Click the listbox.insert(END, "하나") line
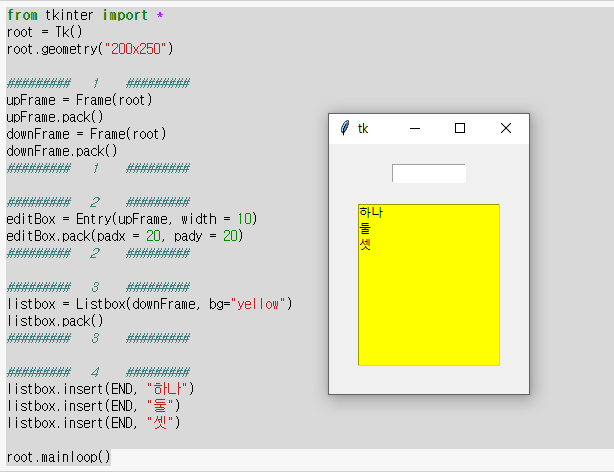Viewport: 614px width, 475px height. point(100,389)
